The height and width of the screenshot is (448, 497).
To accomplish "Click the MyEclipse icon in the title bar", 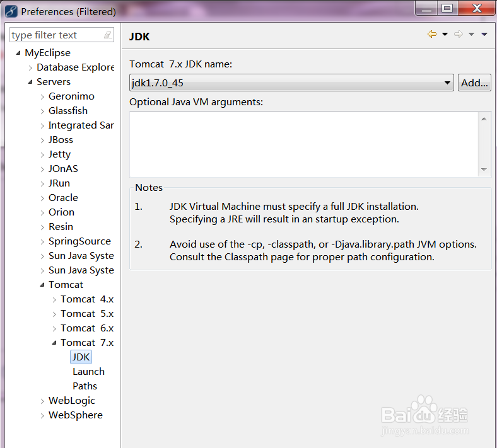I will click(11, 11).
